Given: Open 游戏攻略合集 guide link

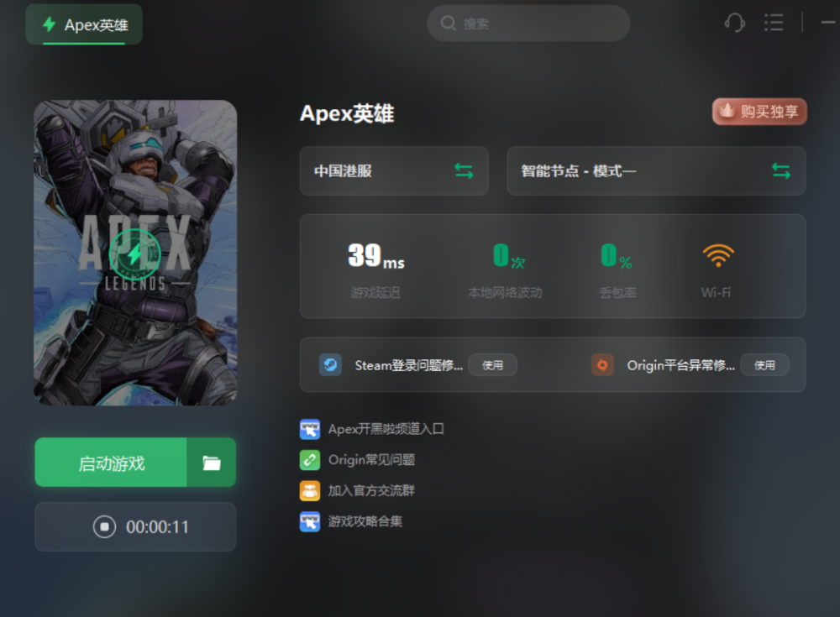Looking at the screenshot, I should click(x=365, y=521).
